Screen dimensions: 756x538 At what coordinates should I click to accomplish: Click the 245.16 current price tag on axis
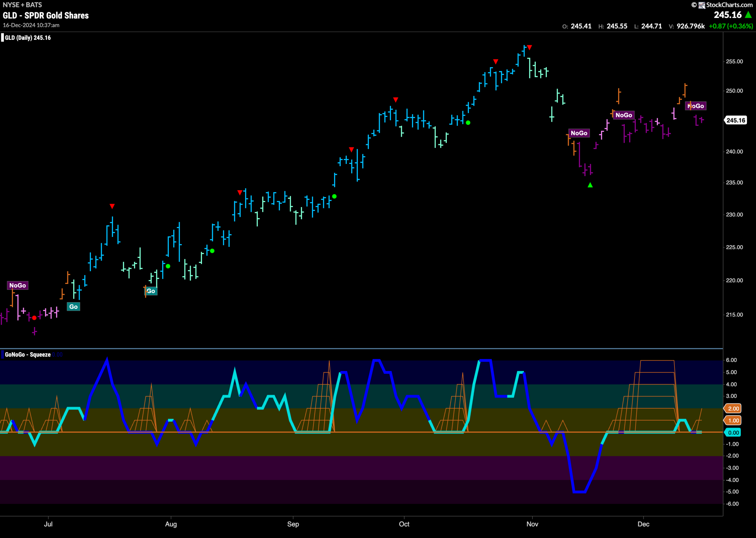point(735,120)
